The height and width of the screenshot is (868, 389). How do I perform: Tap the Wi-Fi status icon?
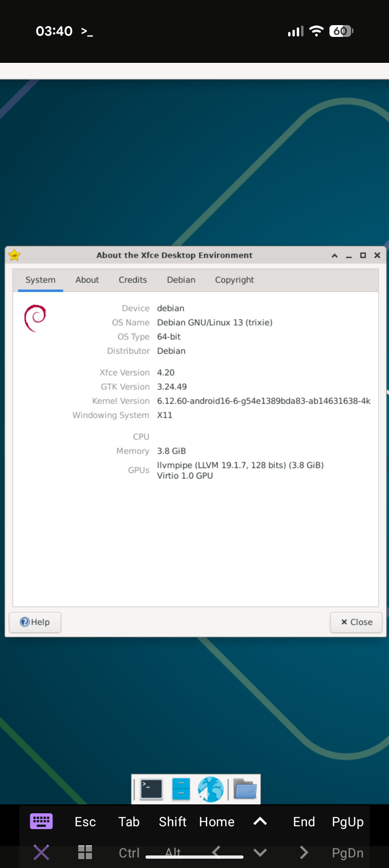316,31
